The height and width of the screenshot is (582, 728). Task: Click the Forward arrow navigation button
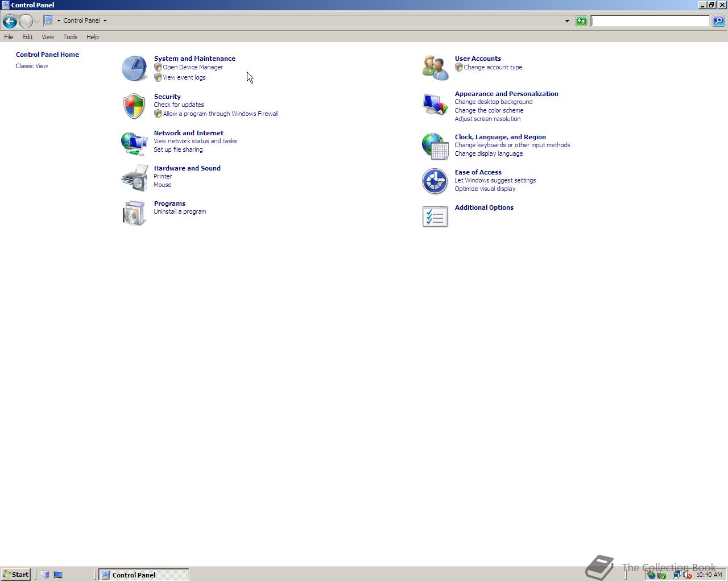click(x=26, y=21)
